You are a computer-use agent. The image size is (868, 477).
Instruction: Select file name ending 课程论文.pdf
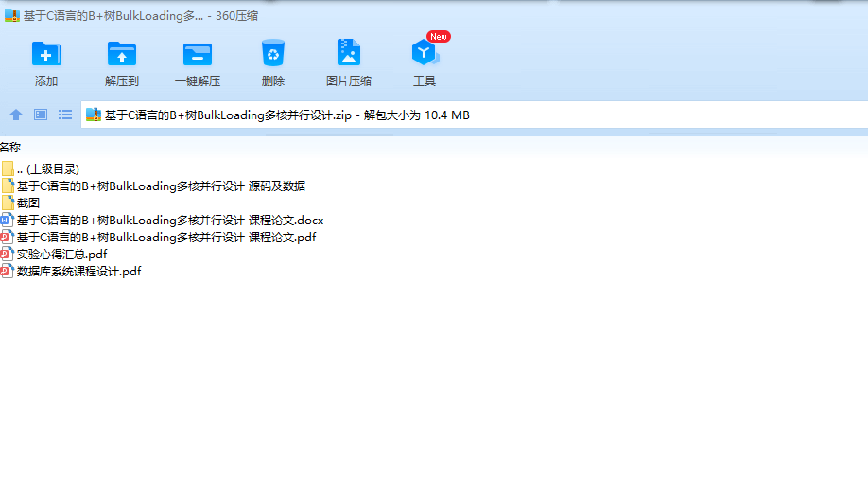pos(166,238)
